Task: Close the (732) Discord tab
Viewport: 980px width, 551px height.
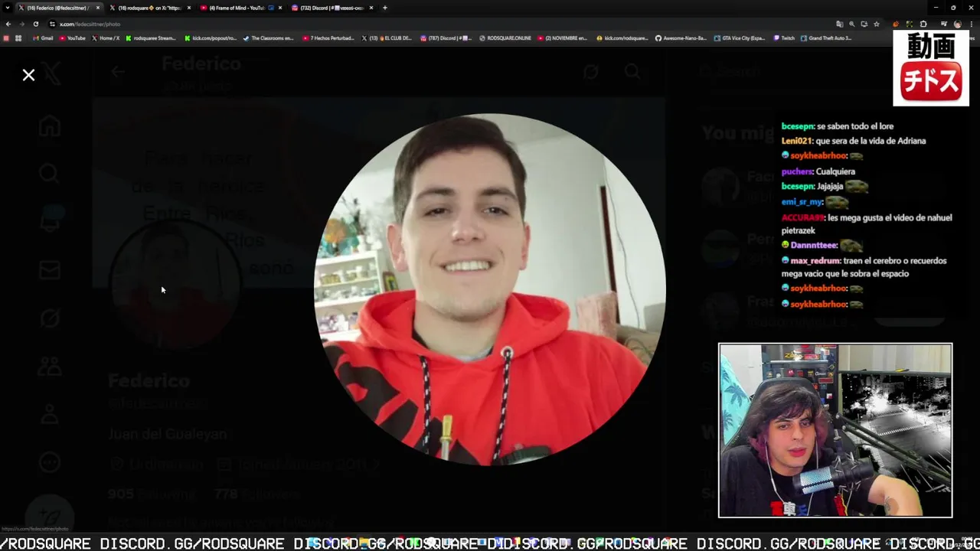Action: [x=371, y=8]
